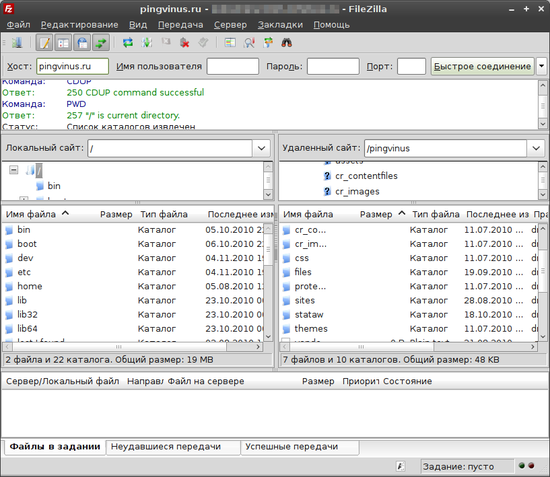Open quick connect history dropdown arrow

[x=542, y=66]
